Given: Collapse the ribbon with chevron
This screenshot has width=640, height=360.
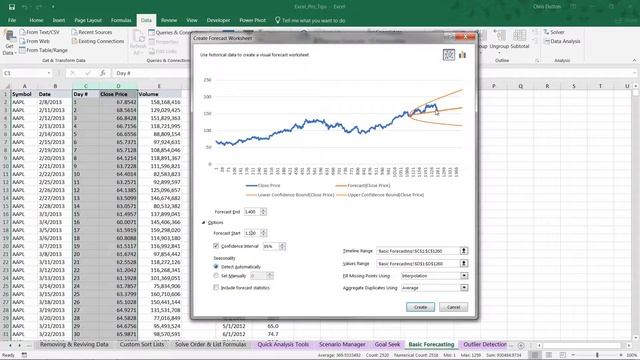Looking at the screenshot, I should (x=634, y=60).
